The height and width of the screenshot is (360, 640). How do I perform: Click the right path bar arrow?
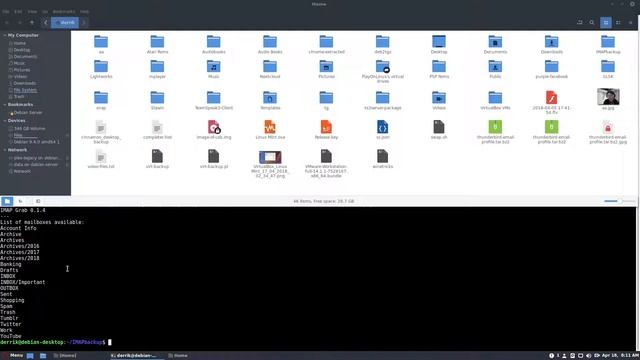coord(84,22)
